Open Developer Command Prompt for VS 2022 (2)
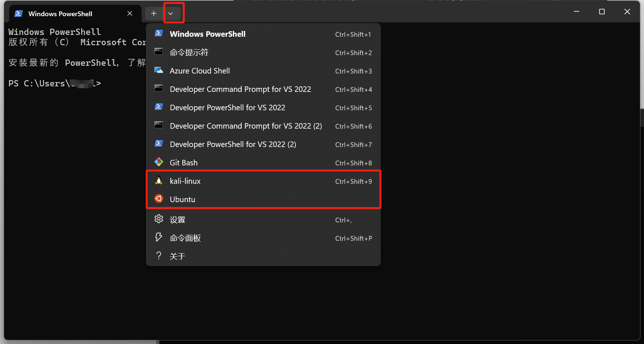644x344 pixels. pos(263,126)
